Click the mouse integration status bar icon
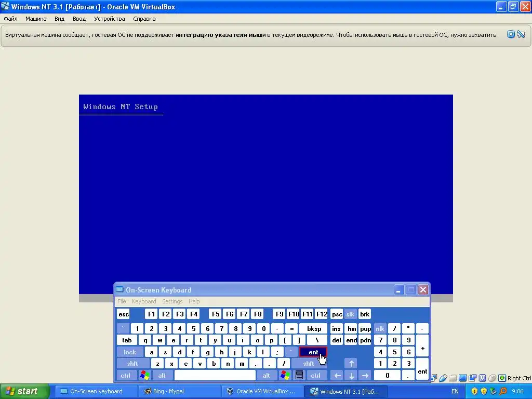 point(492,378)
